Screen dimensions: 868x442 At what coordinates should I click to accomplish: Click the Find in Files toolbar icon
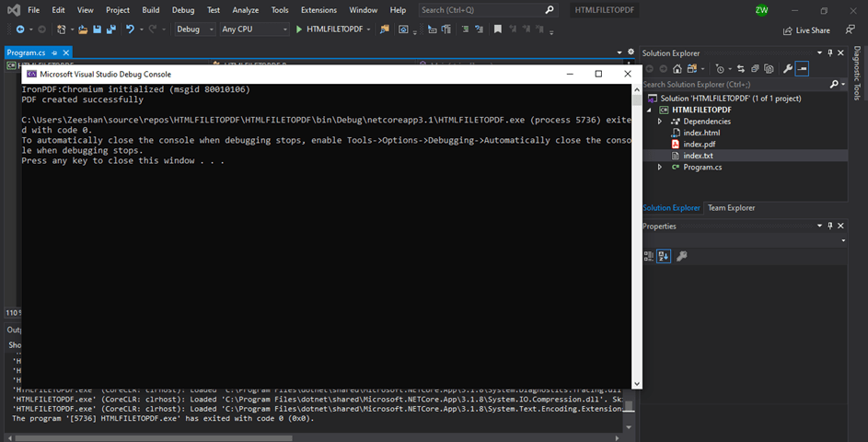point(384,29)
